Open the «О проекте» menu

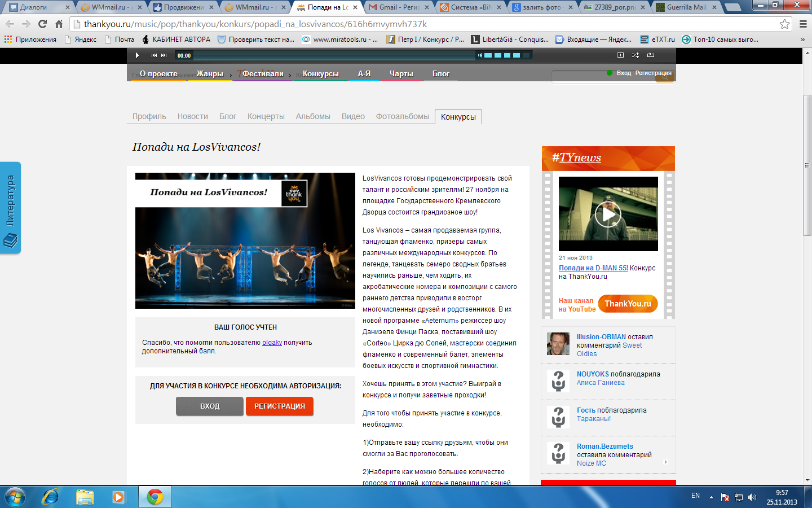coord(158,74)
